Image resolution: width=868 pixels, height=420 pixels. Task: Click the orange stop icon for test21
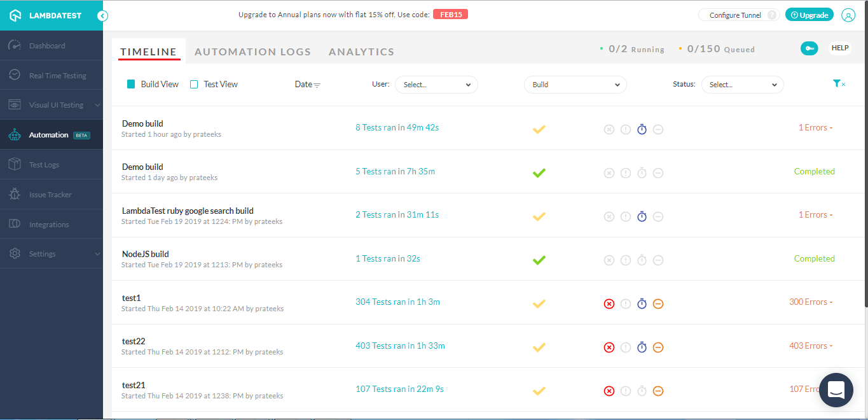point(658,391)
